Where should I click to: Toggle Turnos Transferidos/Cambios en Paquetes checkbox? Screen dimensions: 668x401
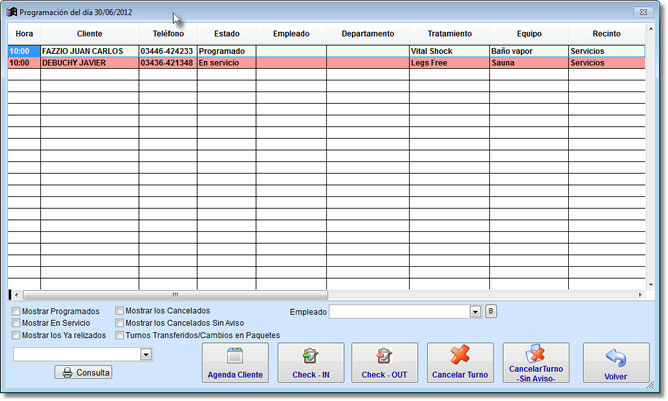point(120,335)
